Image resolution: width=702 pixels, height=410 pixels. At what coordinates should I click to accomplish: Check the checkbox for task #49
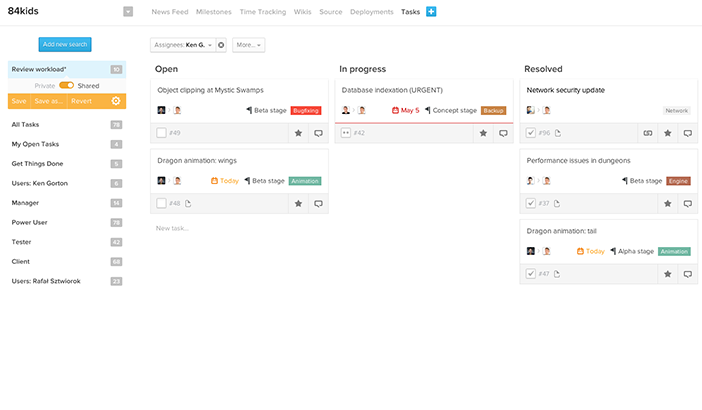(x=161, y=132)
